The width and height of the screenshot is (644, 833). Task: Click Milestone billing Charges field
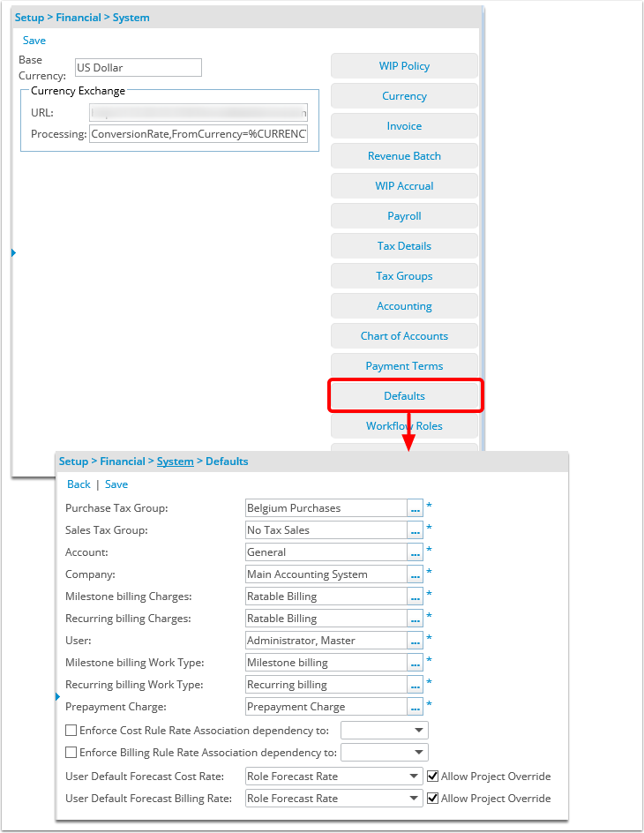pyautogui.click(x=326, y=597)
